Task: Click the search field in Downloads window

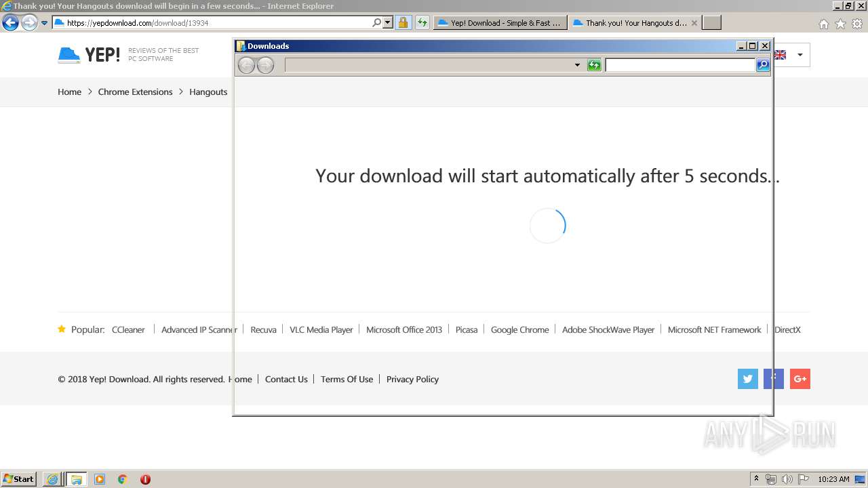Action: 680,65
